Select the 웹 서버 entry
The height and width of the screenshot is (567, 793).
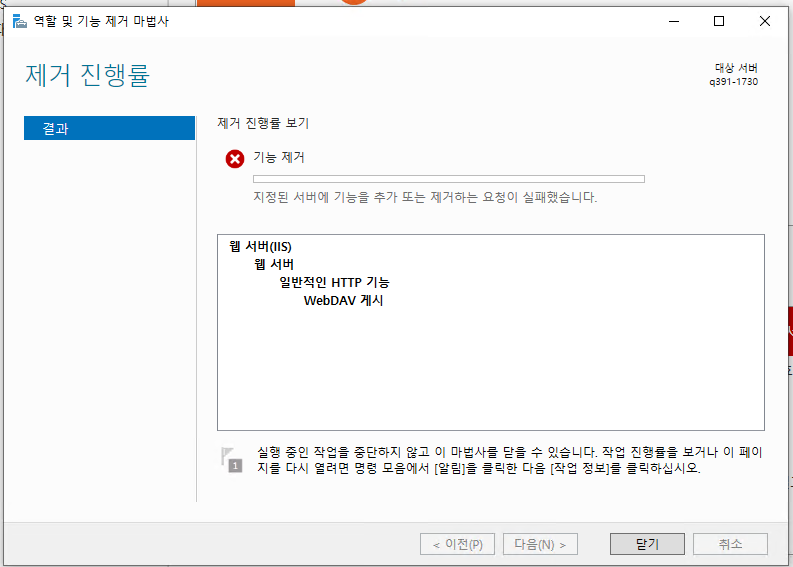[x=274, y=265]
